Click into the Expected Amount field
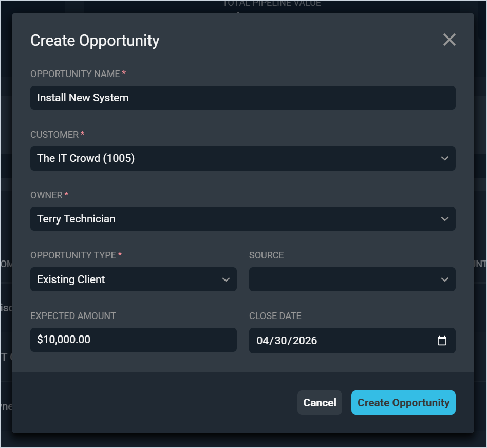 click(x=133, y=340)
